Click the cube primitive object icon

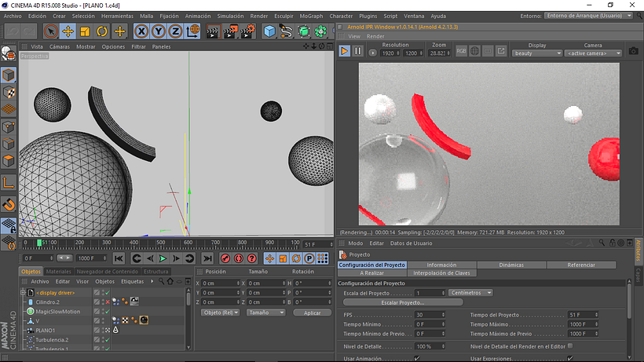point(269,31)
